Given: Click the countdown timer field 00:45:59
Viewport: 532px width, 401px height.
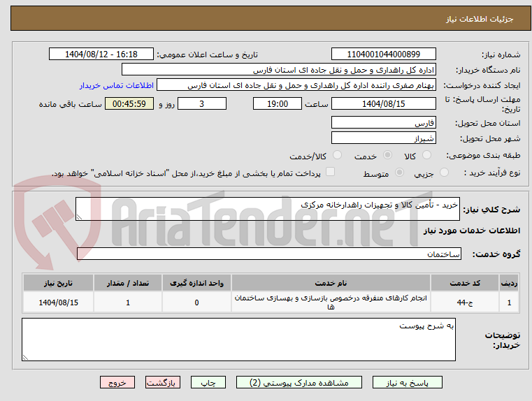Looking at the screenshot, I should [129, 103].
